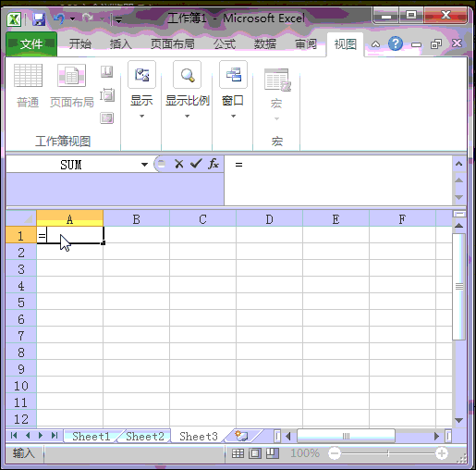Viewport: 476px width, 470px height.
Task: Open Excel Help question mark icon
Action: pos(396,43)
